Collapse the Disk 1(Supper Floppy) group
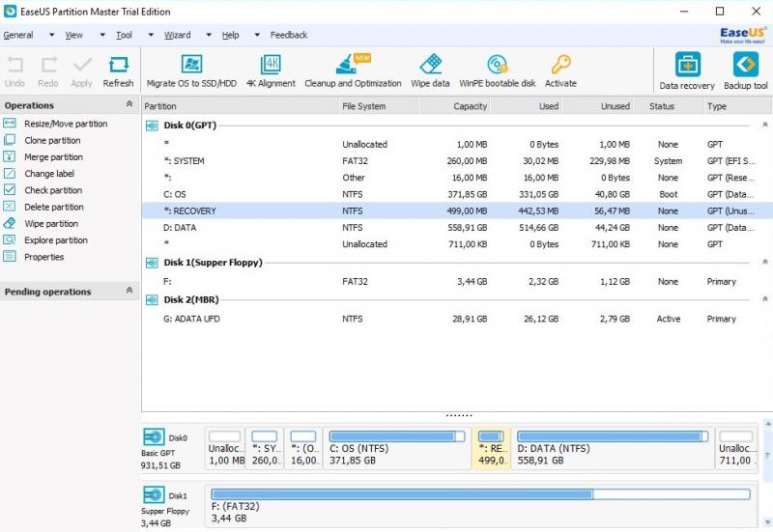The width and height of the screenshot is (773, 532). click(765, 262)
